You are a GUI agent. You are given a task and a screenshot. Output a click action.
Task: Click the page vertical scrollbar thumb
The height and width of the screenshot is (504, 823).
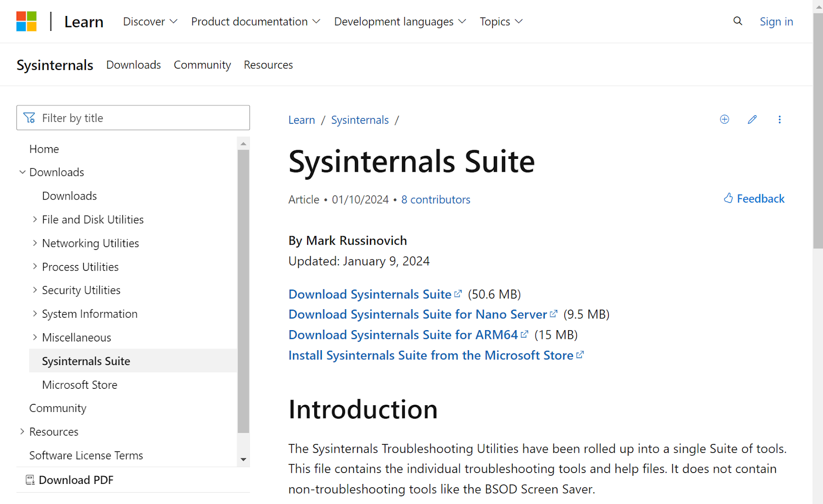[x=818, y=131]
